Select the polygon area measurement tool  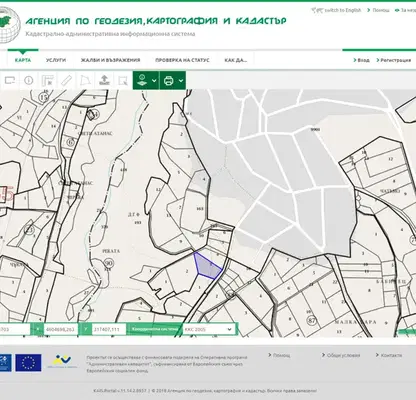[x=85, y=80]
